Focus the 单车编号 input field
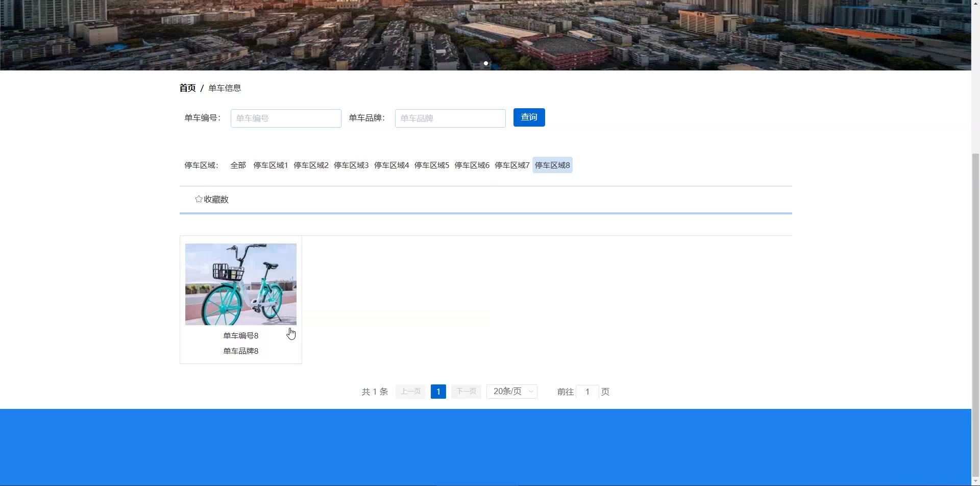The width and height of the screenshot is (980, 486). pos(286,118)
